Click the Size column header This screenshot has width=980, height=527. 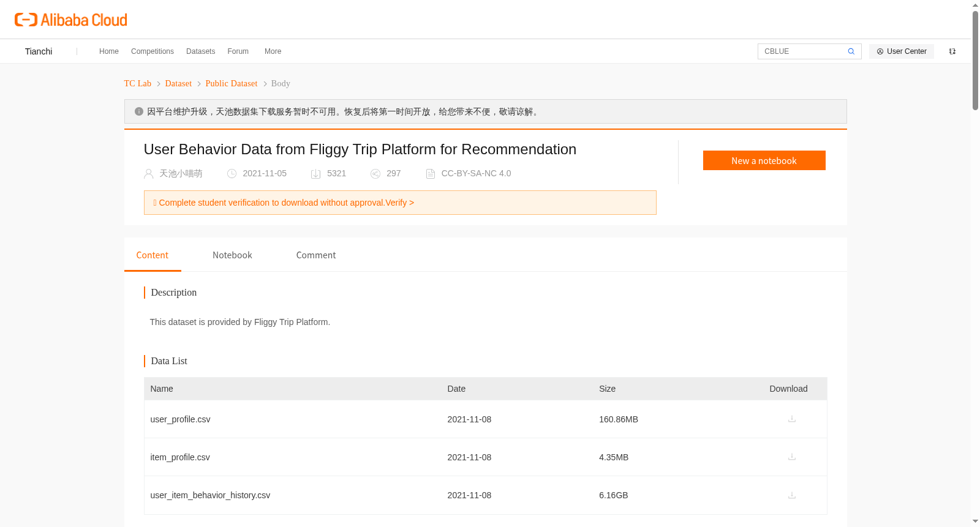(x=607, y=389)
